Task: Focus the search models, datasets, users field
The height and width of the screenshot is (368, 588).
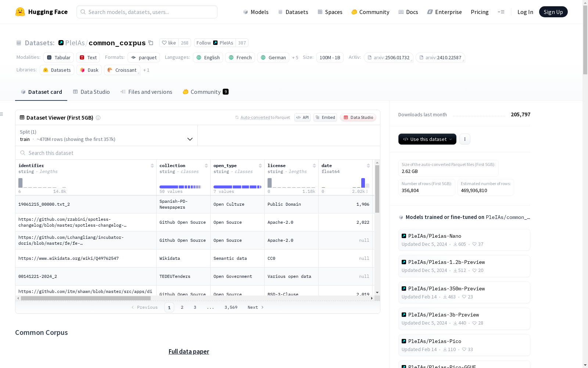Action: click(147, 12)
